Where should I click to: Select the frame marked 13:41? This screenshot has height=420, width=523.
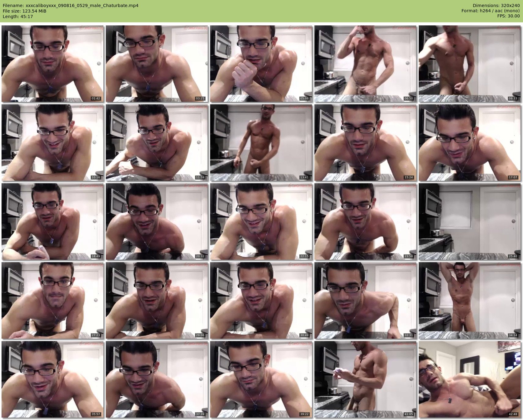click(261, 143)
